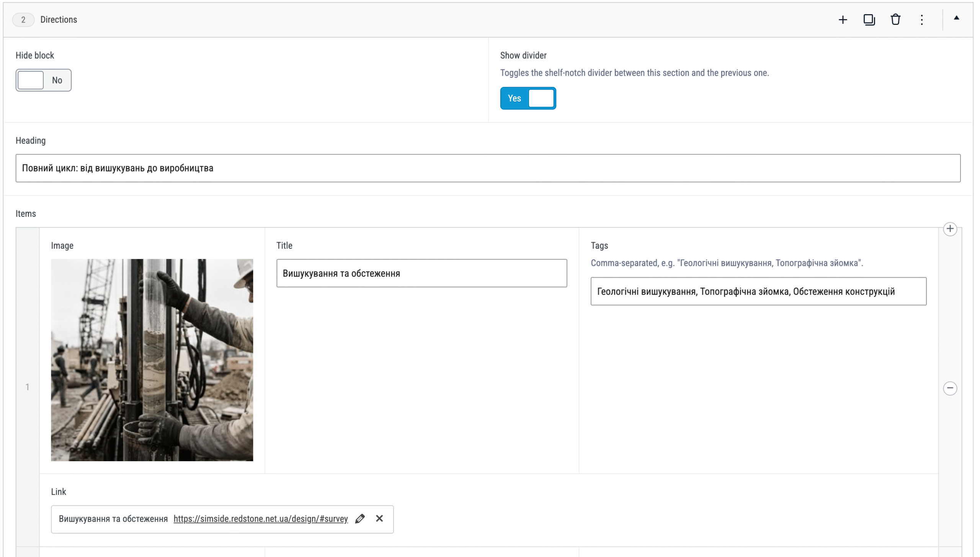Image resolution: width=980 pixels, height=557 pixels.
Task: Open the three-dot more options menu
Action: click(x=922, y=20)
